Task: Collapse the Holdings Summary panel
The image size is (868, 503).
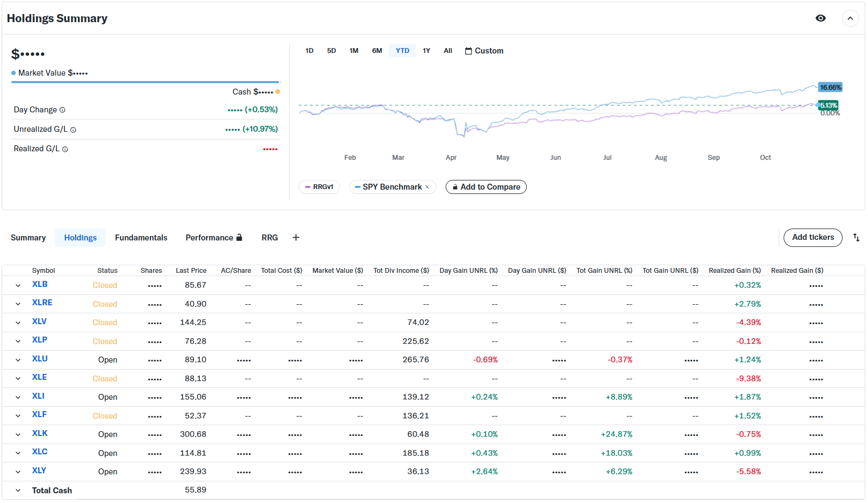Action: [850, 18]
